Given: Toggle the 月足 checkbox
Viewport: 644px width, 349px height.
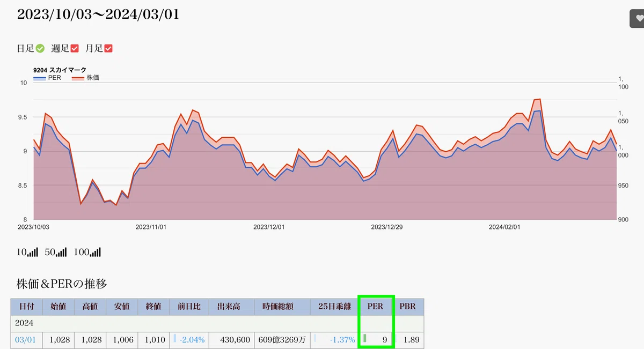Looking at the screenshot, I should pos(108,49).
